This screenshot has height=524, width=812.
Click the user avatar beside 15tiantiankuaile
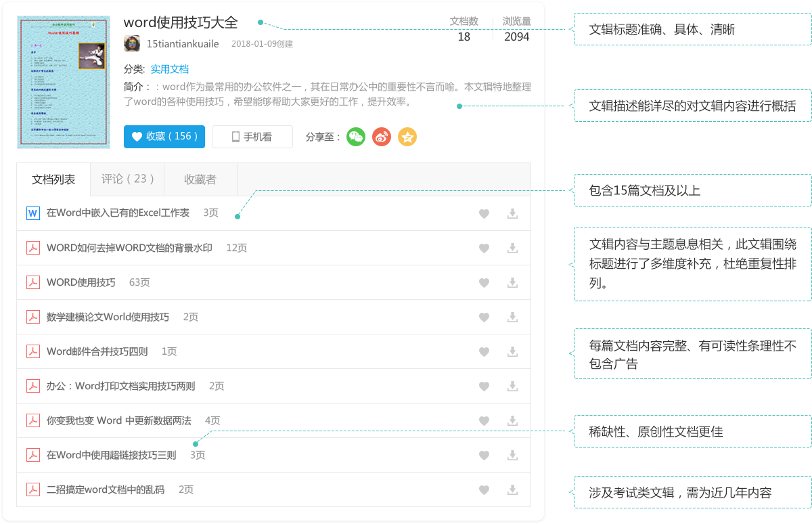(132, 43)
